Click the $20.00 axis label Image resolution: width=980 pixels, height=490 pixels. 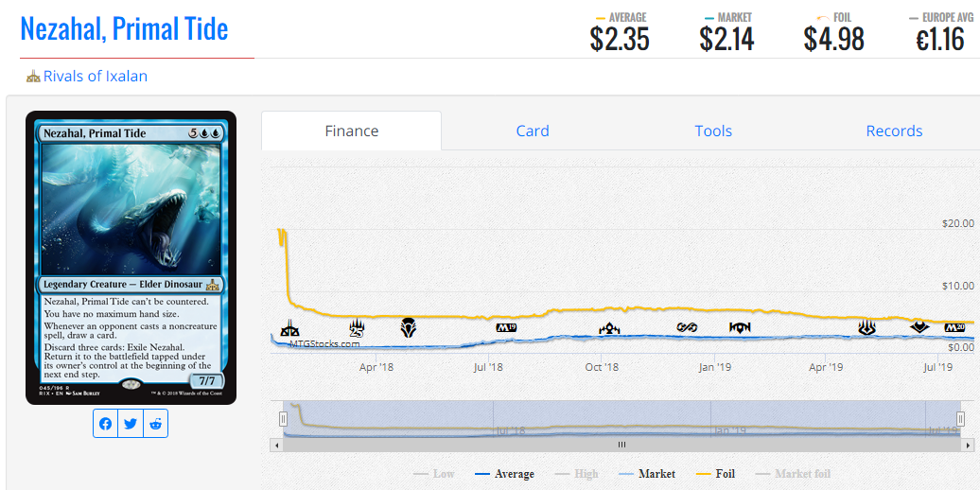(x=957, y=223)
